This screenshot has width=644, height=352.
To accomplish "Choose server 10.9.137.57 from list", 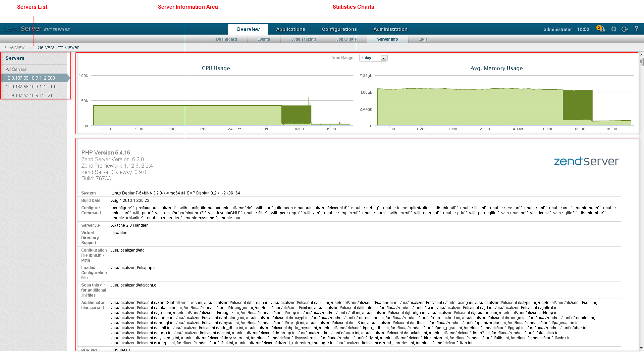I will click(30, 95).
